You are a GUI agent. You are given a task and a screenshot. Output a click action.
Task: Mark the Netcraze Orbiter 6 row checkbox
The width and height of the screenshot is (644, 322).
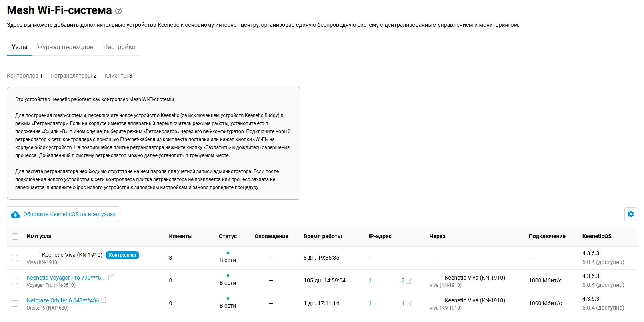coord(15,304)
